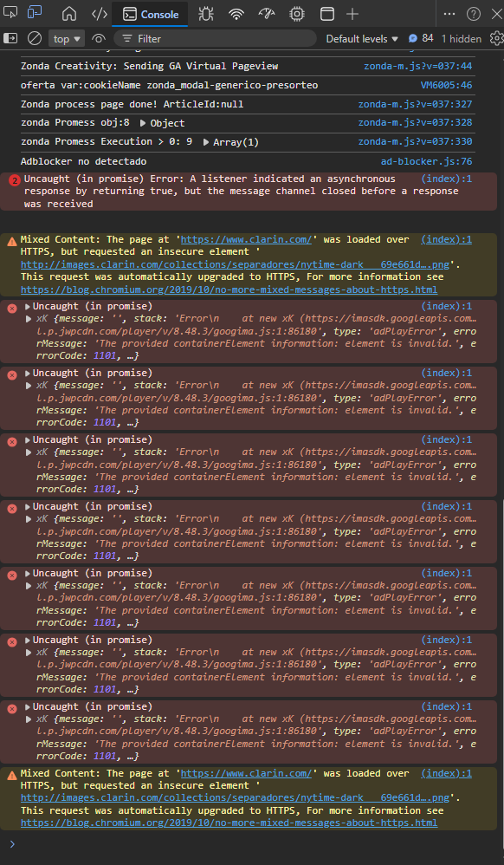Select the Console tab
Screen dimensions: 504x865
coord(150,15)
